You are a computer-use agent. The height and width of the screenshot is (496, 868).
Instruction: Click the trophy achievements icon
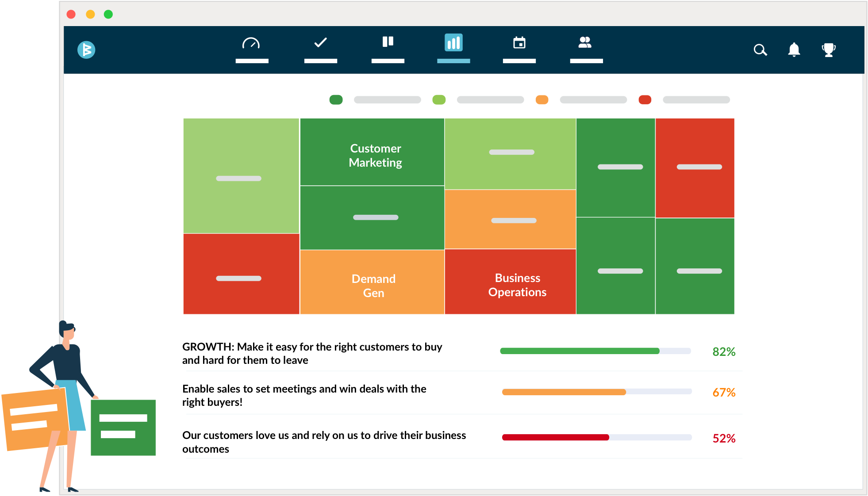tap(828, 50)
